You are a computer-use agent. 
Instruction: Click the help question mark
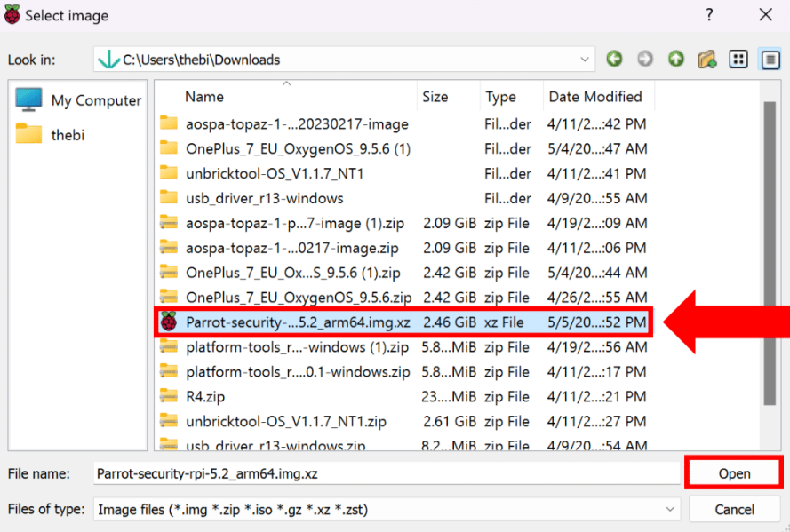coord(709,14)
